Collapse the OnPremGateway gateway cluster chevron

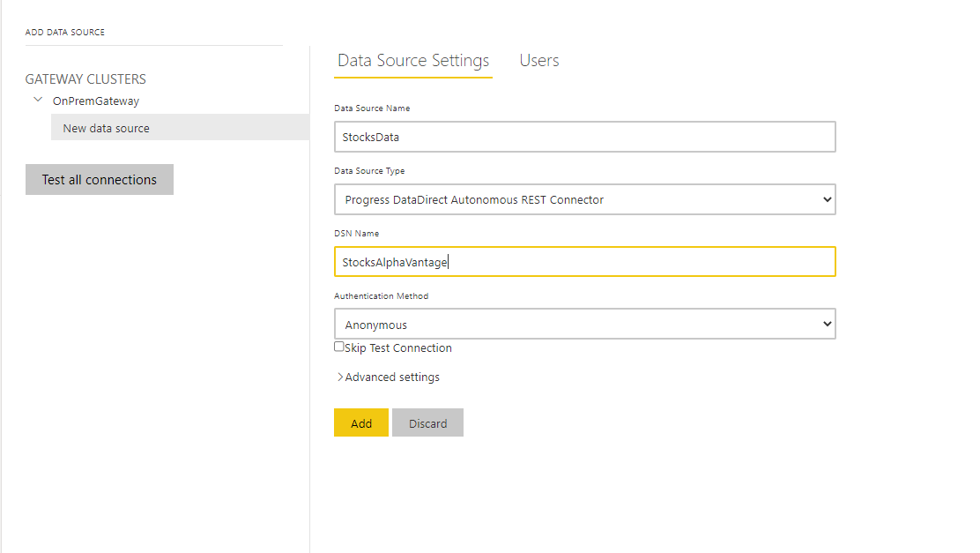(37, 100)
